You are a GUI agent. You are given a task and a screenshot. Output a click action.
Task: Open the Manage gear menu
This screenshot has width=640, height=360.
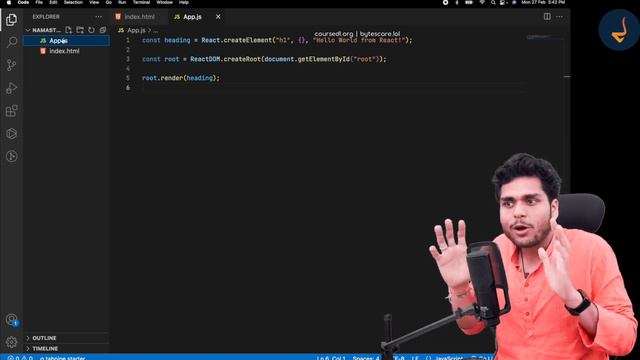coord(11,342)
